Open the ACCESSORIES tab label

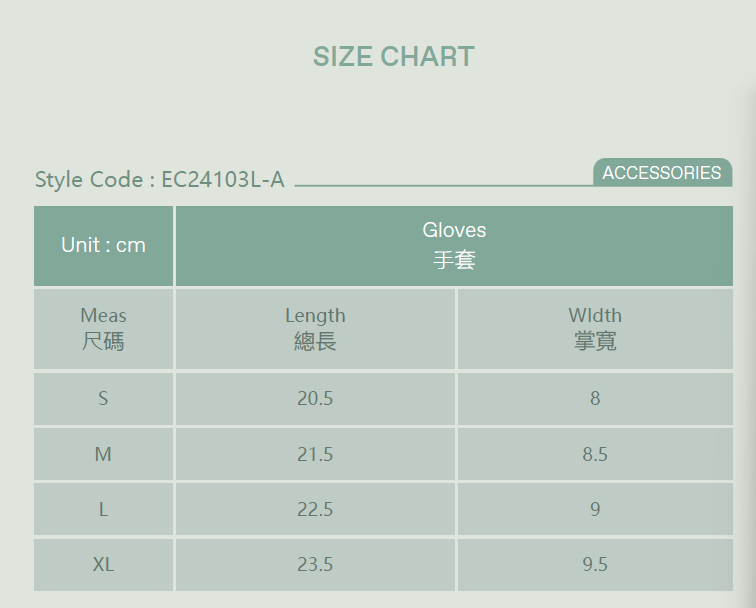pyautogui.click(x=661, y=173)
